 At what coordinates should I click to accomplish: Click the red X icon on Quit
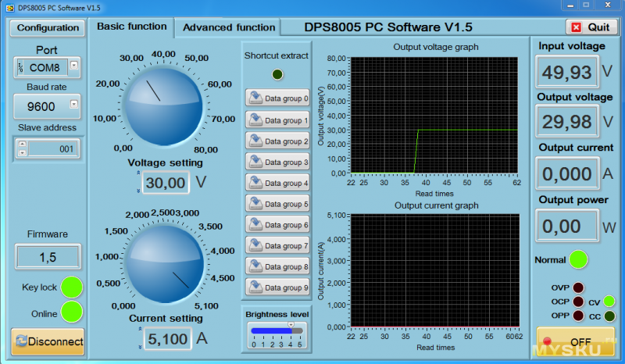pos(577,27)
